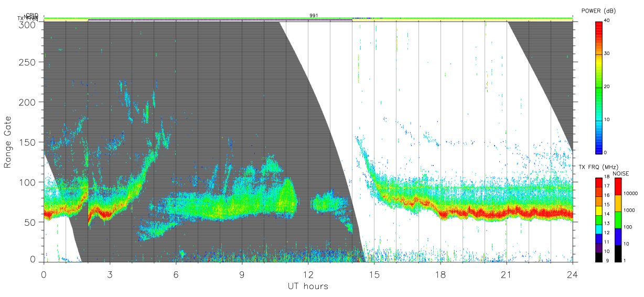The image size is (644, 297).
Task: Click the orange-red 16–17 MHz TX FRQ swatch
Action: point(598,191)
